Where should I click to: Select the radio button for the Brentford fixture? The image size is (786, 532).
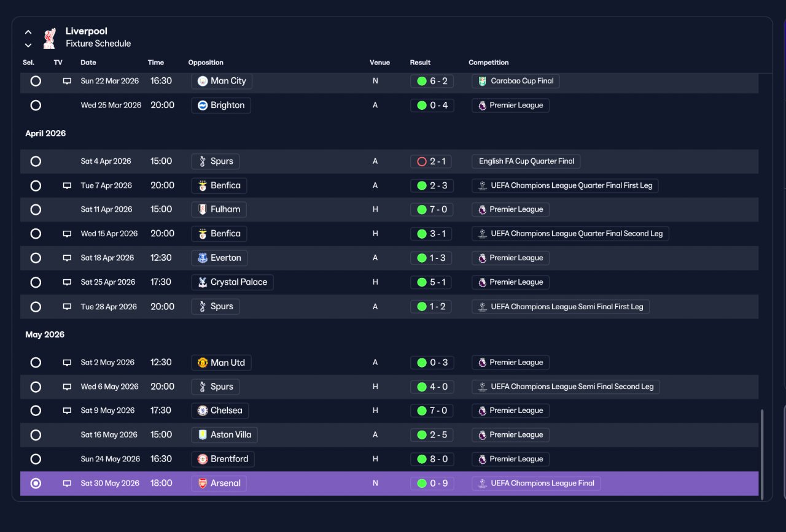pyautogui.click(x=36, y=459)
